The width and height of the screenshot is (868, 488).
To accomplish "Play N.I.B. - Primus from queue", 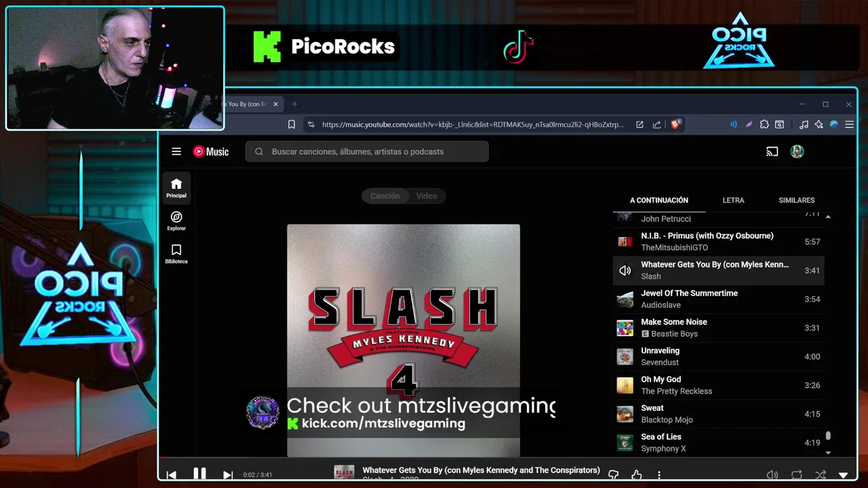I will click(x=718, y=242).
